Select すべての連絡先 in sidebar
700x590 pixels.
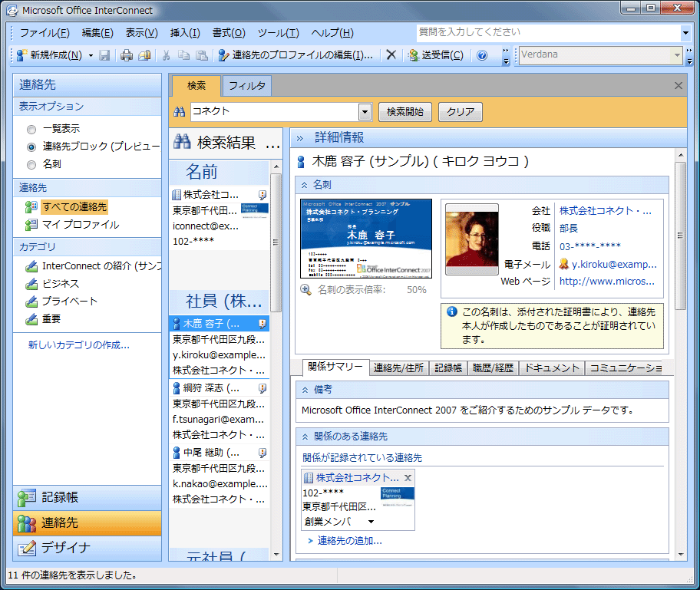point(74,206)
